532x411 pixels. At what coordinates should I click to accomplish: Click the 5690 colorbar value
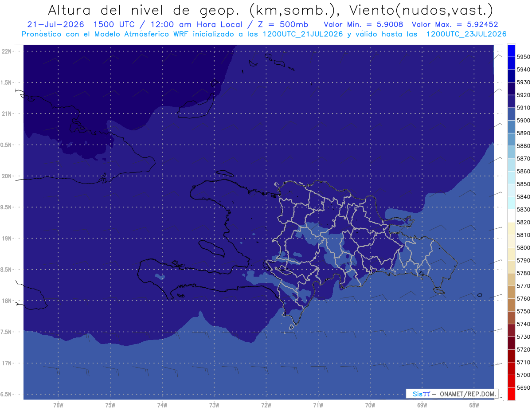[524, 388]
